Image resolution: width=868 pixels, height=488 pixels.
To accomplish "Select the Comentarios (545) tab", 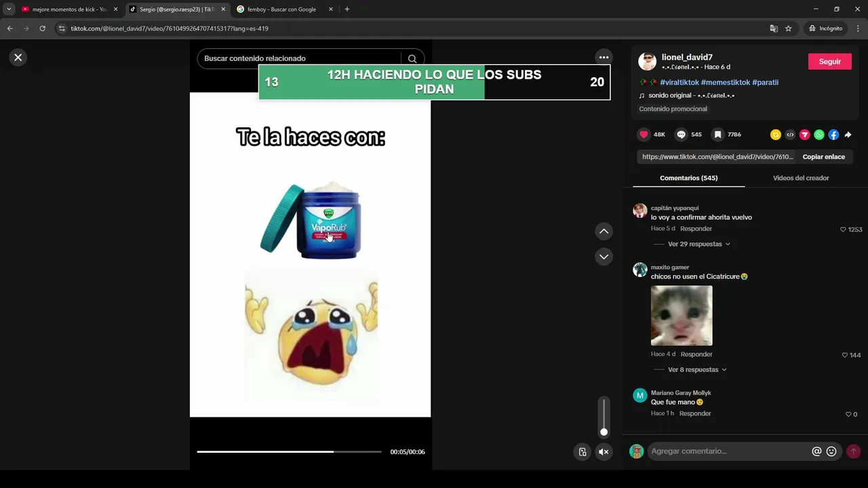I will pyautogui.click(x=688, y=178).
